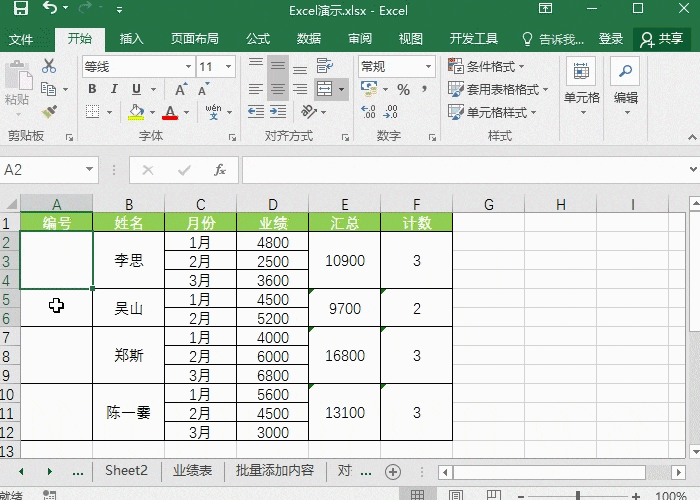Toggle Bold formatting
This screenshot has width=700, height=500.
coord(92,89)
